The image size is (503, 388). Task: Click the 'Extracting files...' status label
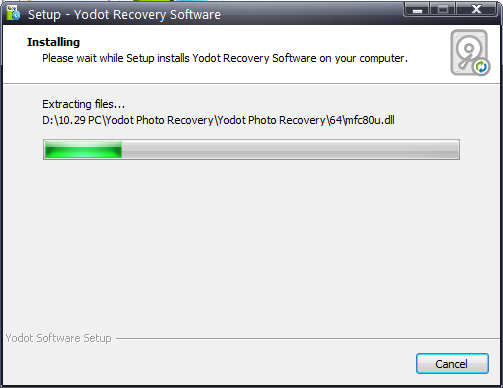pos(83,104)
